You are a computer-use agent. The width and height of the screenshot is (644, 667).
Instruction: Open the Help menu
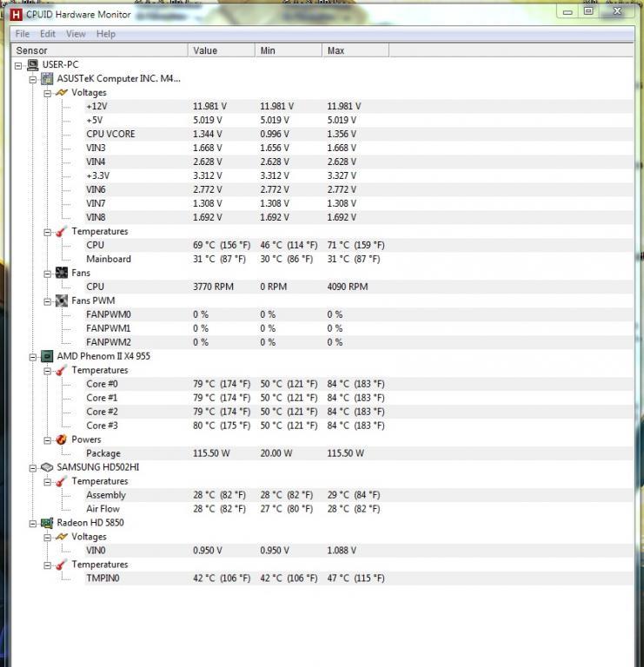pos(105,34)
